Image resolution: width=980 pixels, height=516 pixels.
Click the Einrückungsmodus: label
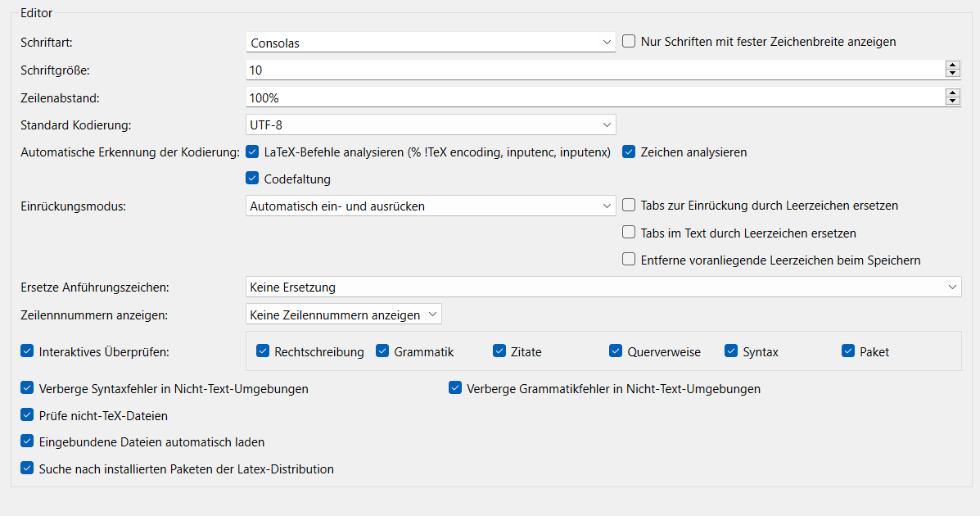tap(73, 206)
